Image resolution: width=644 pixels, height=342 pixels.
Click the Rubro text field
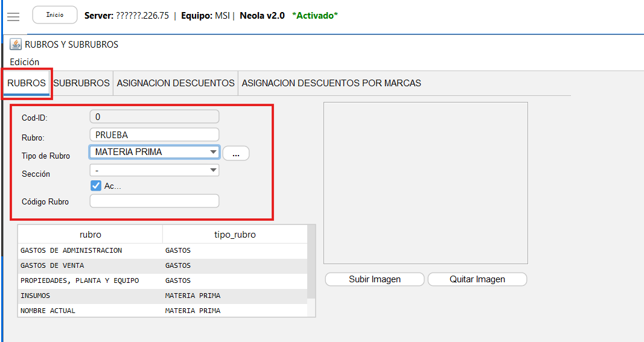155,135
